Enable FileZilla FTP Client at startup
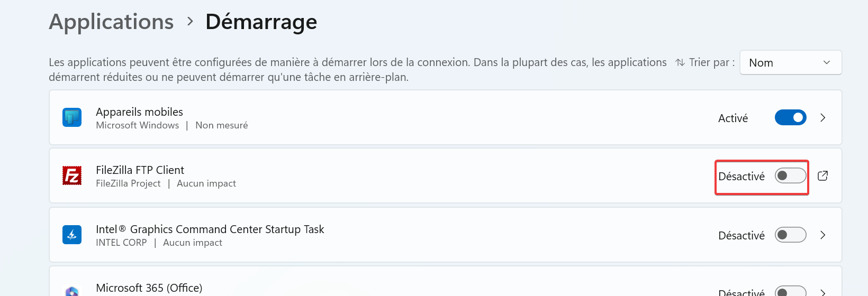The image size is (868, 296). 790,175
